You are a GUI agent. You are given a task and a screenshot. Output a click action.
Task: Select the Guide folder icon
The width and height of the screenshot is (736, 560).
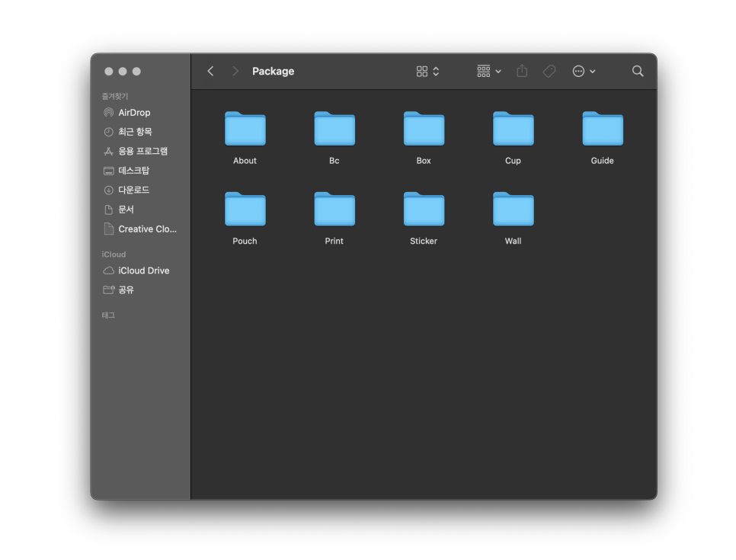[x=603, y=129]
